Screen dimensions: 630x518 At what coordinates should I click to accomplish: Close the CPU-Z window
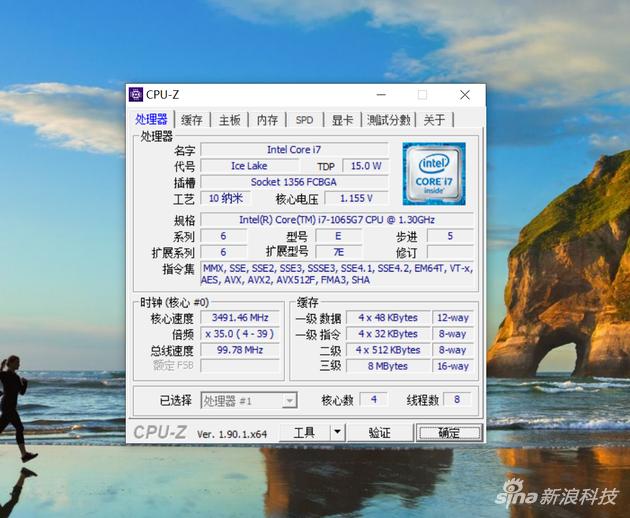point(465,95)
